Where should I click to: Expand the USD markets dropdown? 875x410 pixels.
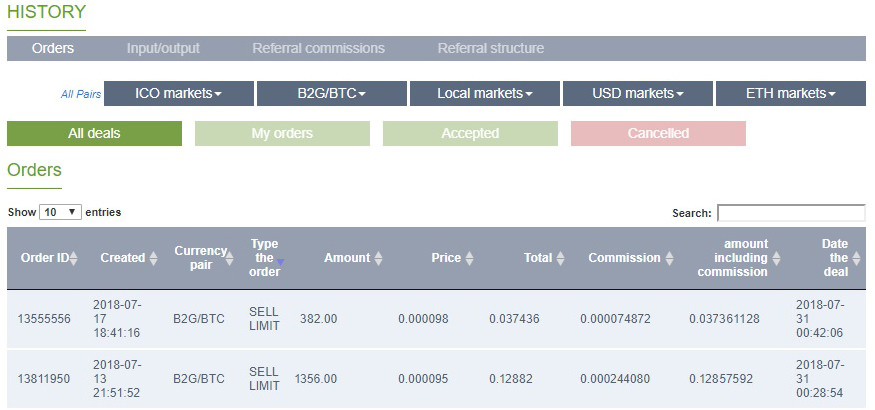tap(638, 93)
